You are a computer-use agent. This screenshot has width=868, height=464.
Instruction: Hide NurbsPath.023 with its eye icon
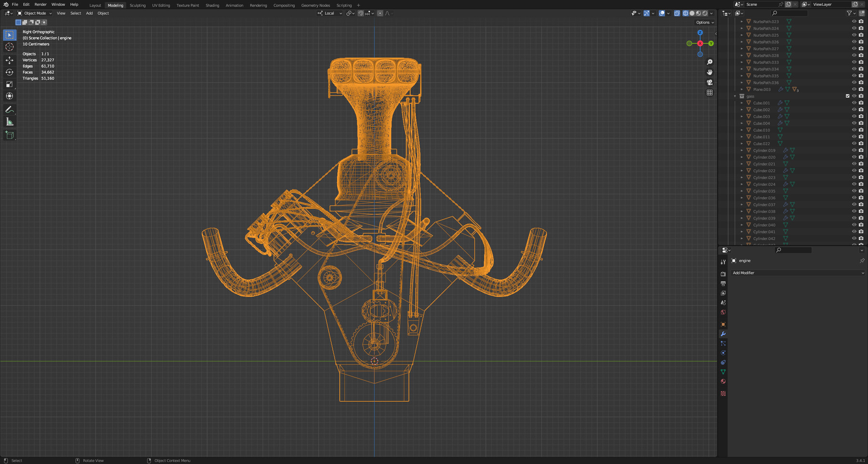pos(854,22)
